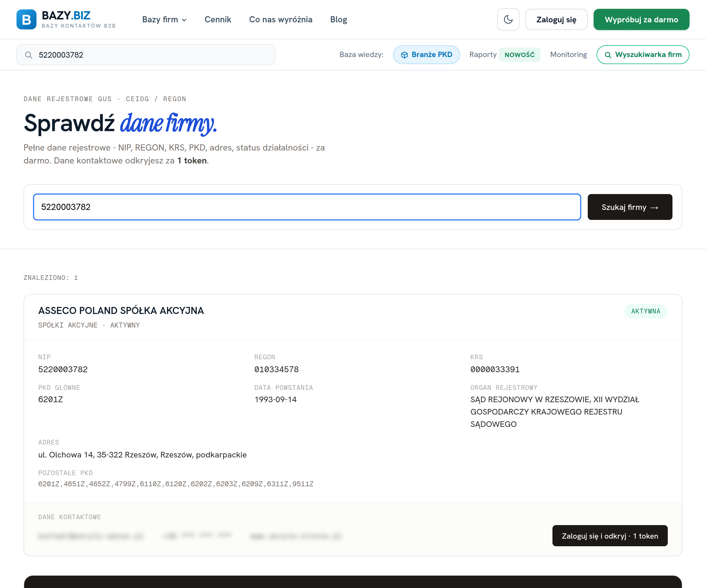
Task: Click the cube icon on Branże PKD
Action: (404, 55)
